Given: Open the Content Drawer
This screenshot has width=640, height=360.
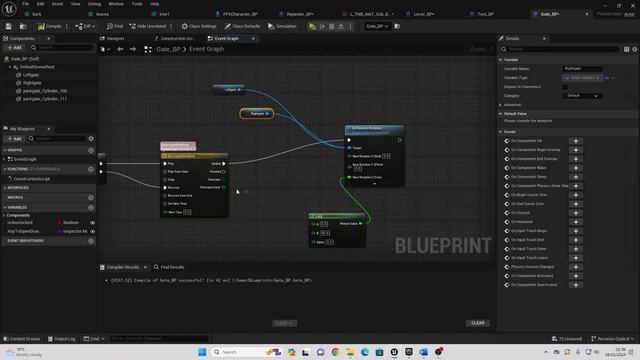Looking at the screenshot, I should [22, 339].
